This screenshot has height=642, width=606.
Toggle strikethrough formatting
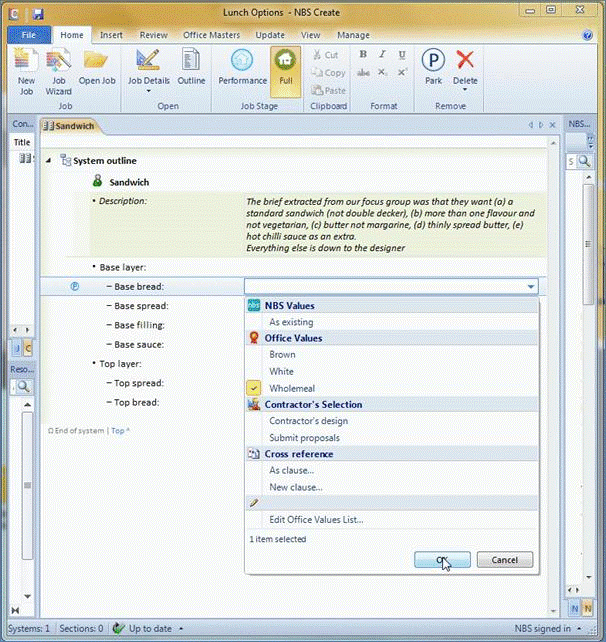coord(363,72)
